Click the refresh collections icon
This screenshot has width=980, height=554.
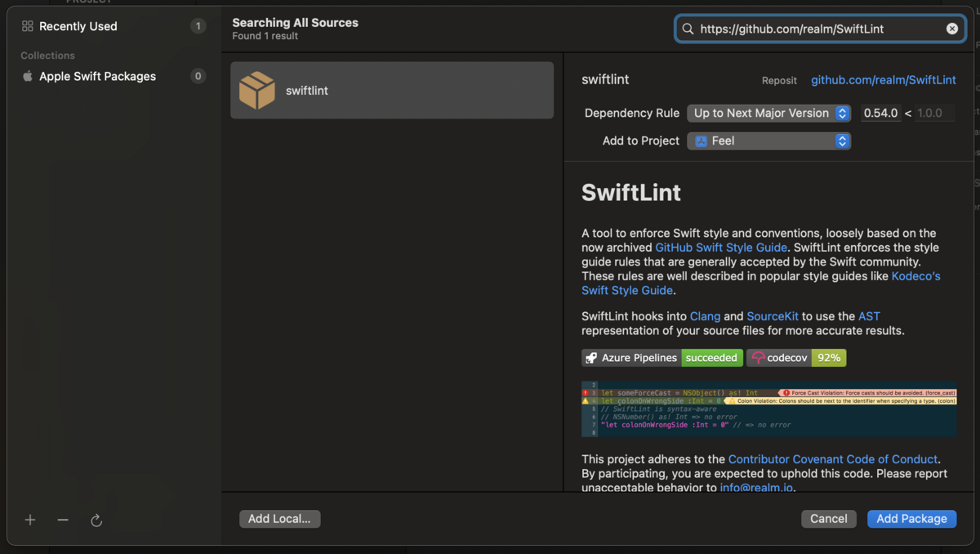96,520
